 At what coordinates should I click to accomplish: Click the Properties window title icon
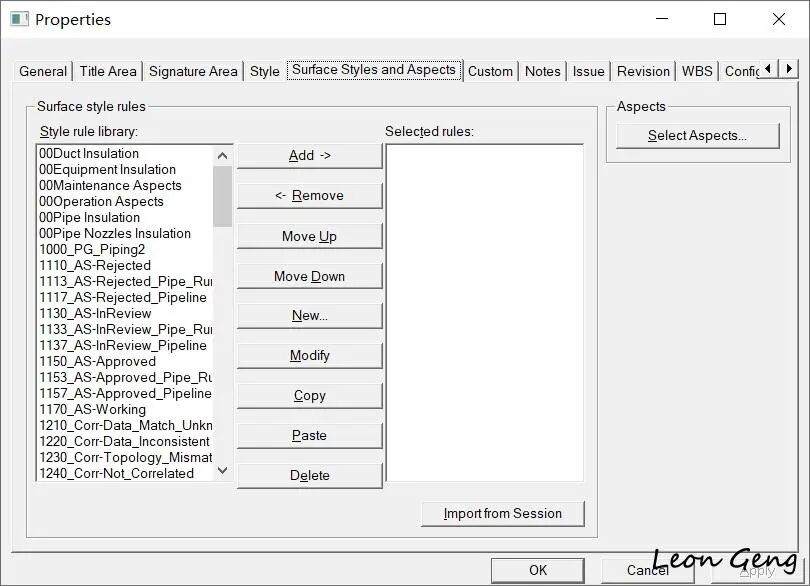click(19, 20)
